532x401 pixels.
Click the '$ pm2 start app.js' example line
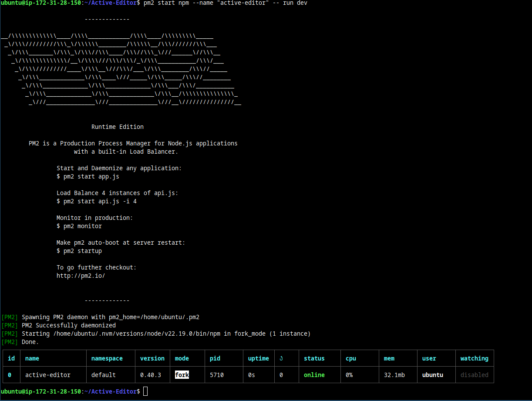pos(88,176)
